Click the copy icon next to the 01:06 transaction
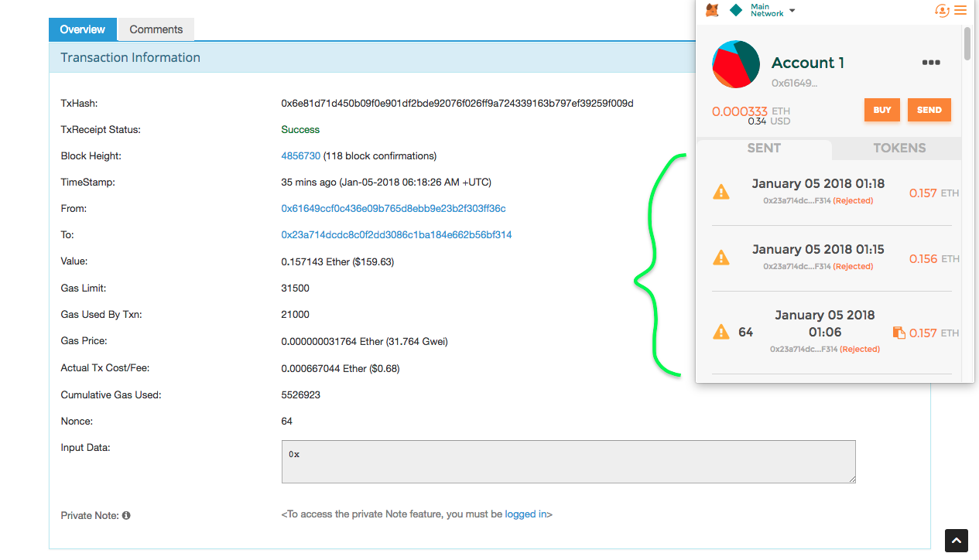Screen dimensions: 979x560 pos(899,332)
